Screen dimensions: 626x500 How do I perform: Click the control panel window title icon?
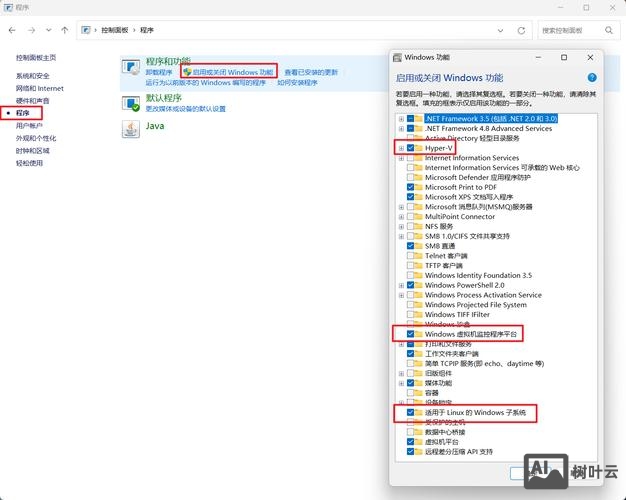point(8,8)
